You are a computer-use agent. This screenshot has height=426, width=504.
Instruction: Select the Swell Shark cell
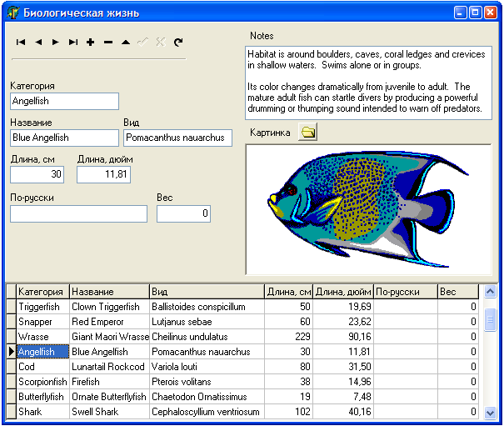point(110,412)
